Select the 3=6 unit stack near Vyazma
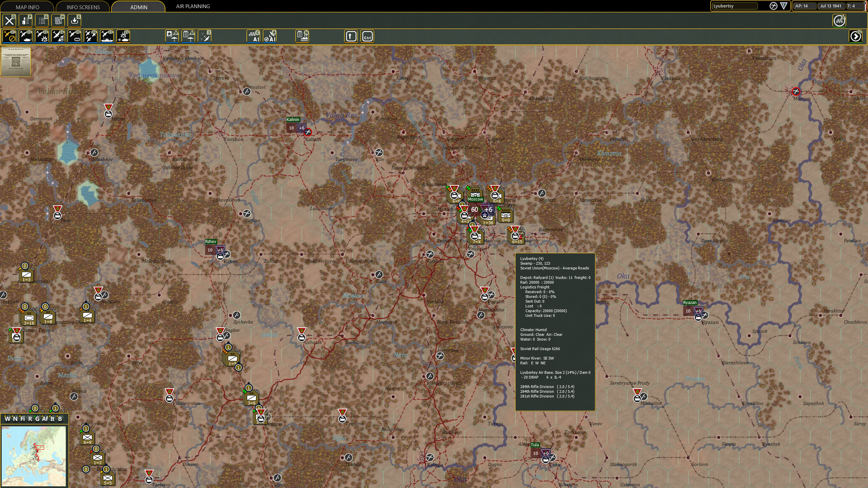Viewport: 868px width, 488px height. tap(251, 398)
